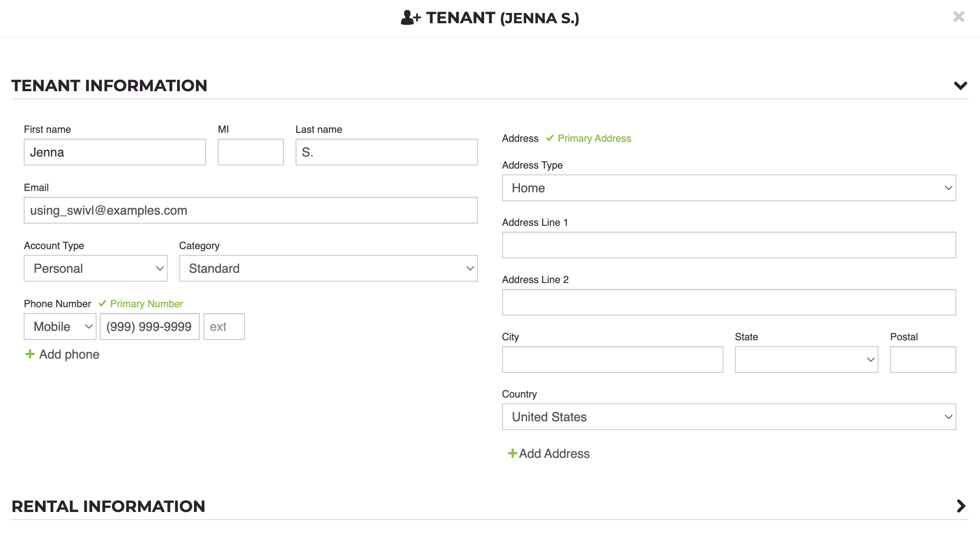Click the Add Address link text

(554, 453)
